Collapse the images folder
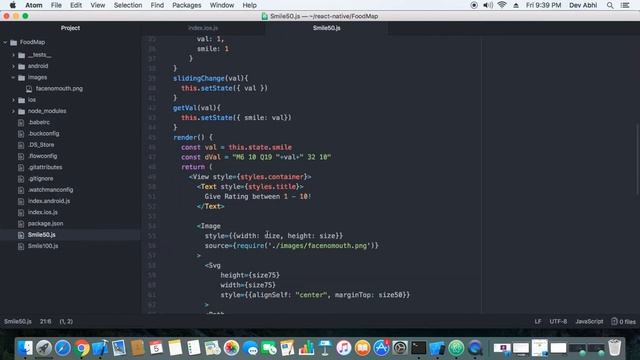The image size is (640, 360). 13,77
